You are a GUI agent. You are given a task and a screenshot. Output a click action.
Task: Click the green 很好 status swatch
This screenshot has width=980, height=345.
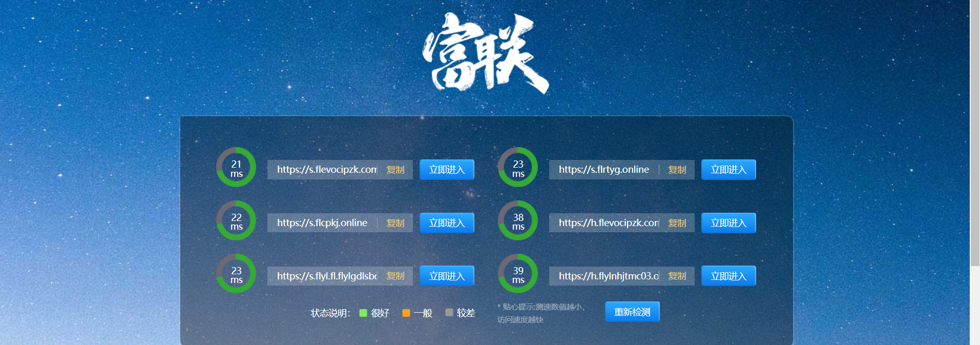[363, 313]
